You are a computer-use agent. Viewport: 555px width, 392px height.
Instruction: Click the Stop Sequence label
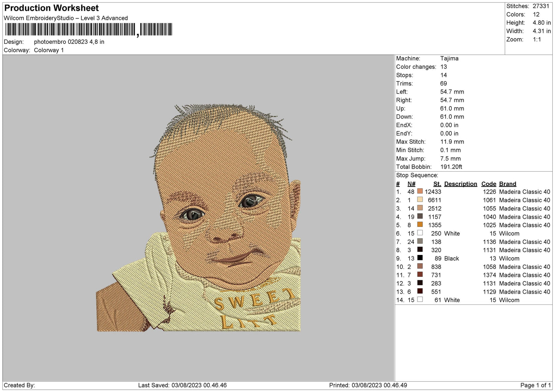417,175
